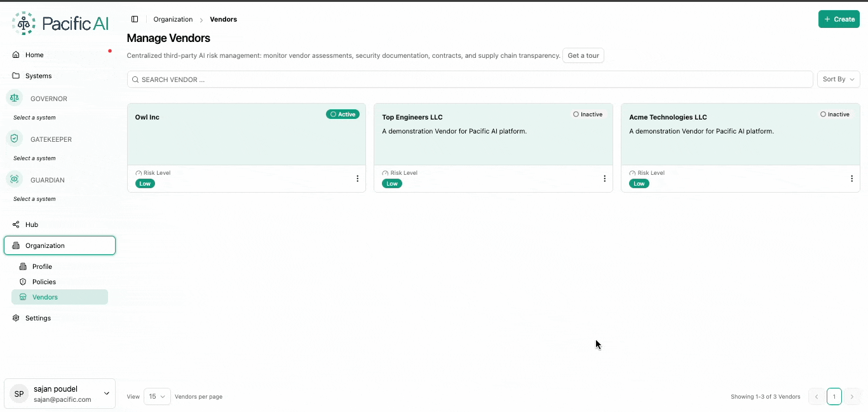The height and width of the screenshot is (412, 868).
Task: Click the Vendors breadcrumb
Action: 224,19
